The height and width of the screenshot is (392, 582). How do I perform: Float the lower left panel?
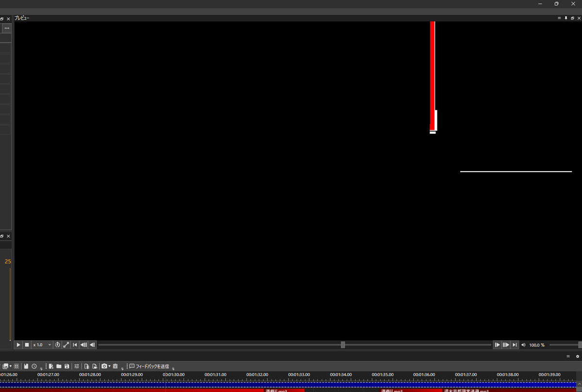2,236
